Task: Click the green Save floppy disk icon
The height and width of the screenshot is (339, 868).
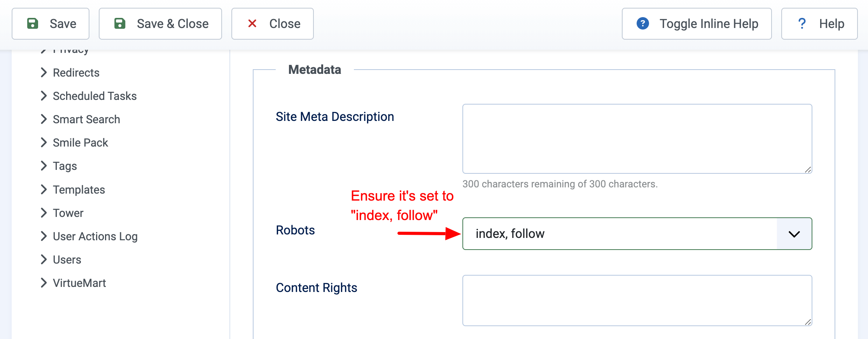Action: (x=33, y=23)
